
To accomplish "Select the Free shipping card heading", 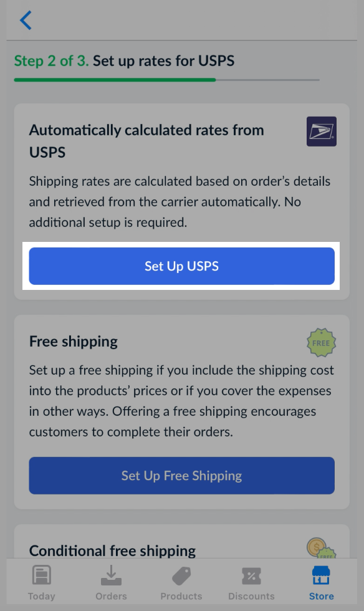I will click(x=74, y=341).
